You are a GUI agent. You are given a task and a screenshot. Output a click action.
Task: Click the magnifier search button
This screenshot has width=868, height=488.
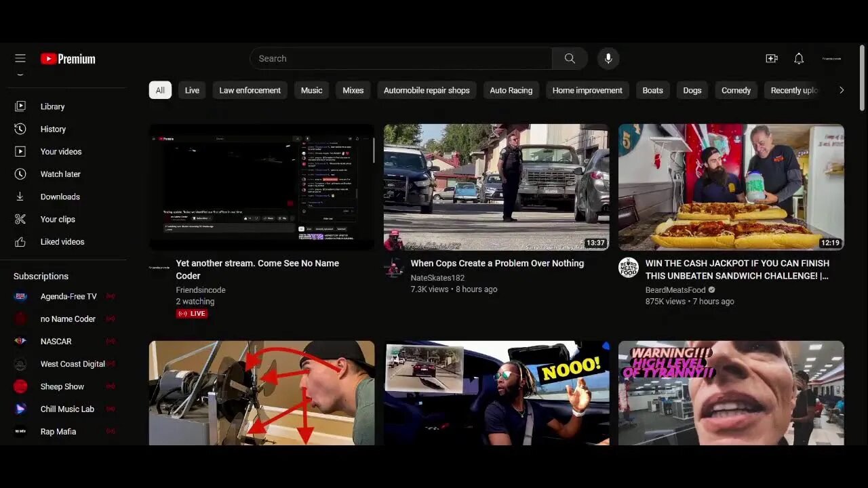(x=570, y=59)
